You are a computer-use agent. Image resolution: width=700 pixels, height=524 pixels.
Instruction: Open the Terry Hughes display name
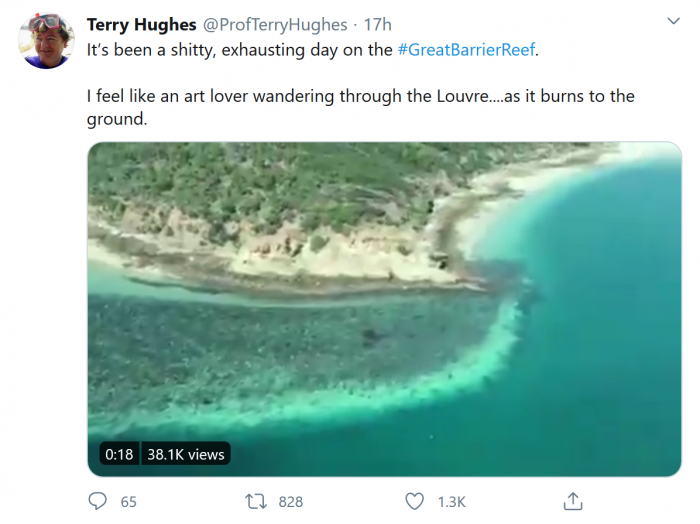142,24
